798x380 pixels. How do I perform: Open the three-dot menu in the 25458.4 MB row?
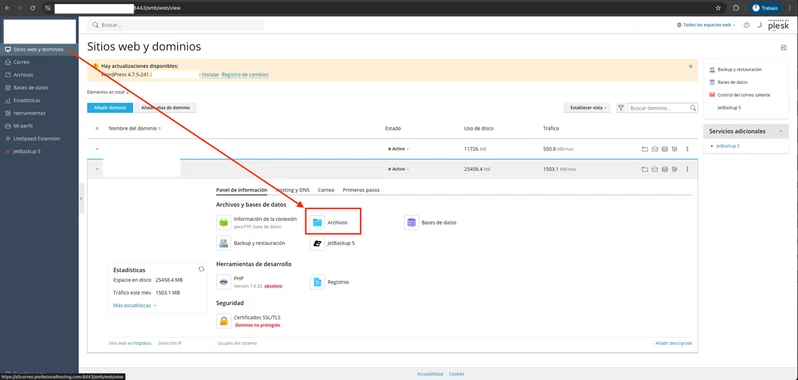[687, 169]
